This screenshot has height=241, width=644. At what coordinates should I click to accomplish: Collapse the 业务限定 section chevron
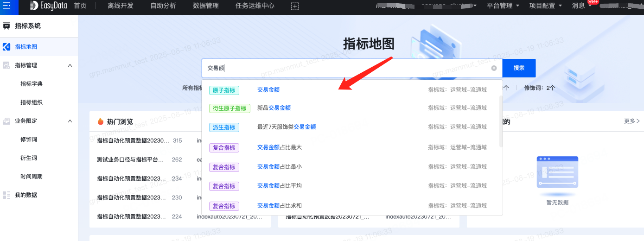coord(70,121)
